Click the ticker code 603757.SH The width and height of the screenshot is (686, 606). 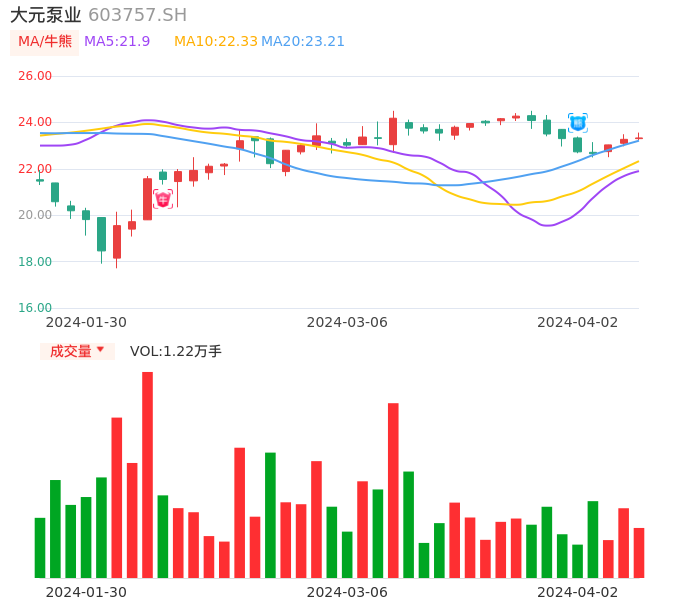(x=137, y=15)
